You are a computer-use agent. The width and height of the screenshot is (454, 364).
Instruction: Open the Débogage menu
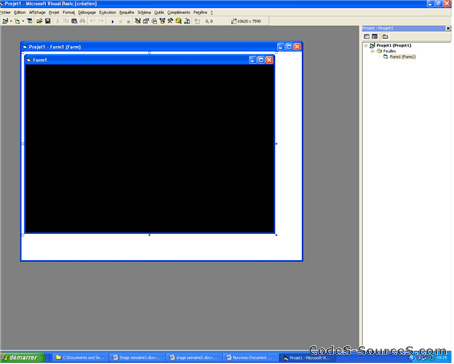click(87, 12)
